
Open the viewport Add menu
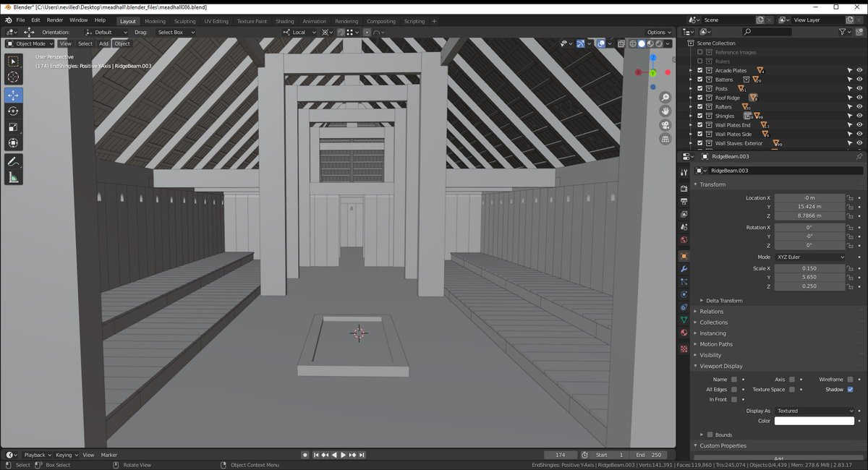[x=103, y=43]
